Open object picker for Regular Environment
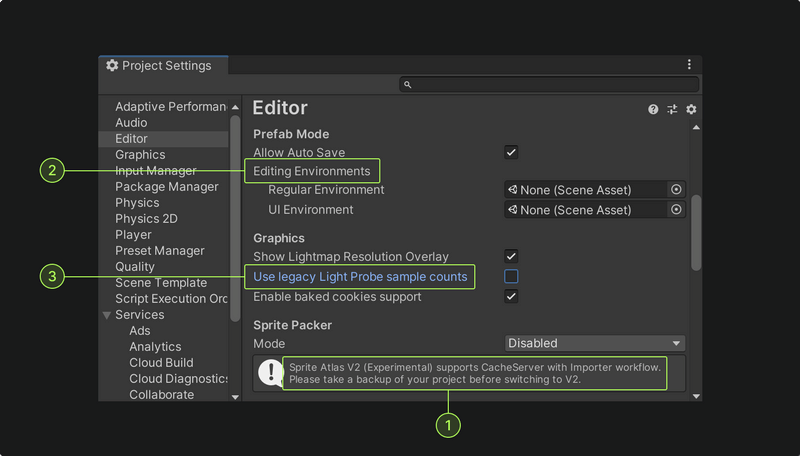The image size is (800, 456). [676, 190]
